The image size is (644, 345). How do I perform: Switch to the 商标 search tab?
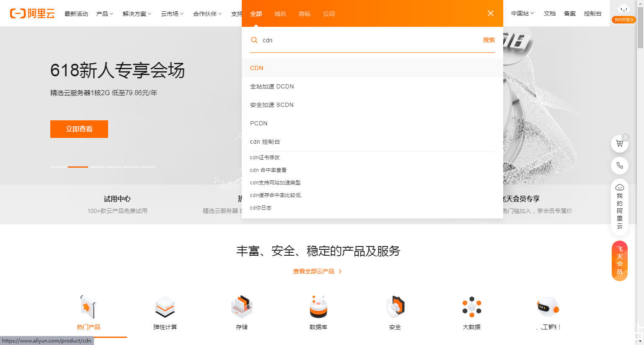click(304, 13)
